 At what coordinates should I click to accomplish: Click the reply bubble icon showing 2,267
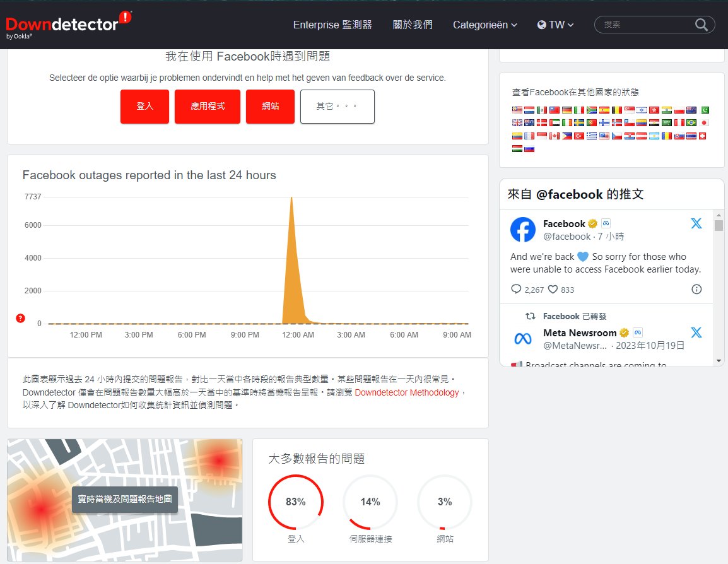(516, 289)
